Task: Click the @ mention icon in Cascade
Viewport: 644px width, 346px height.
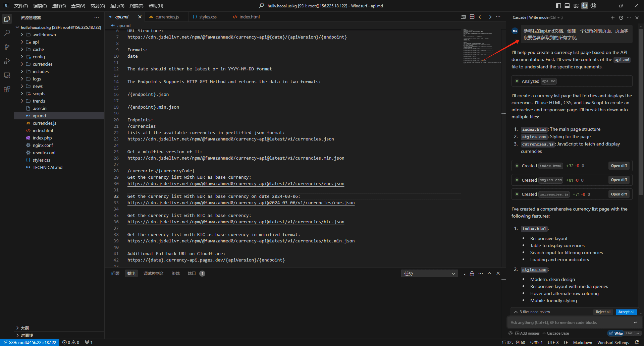Action: point(511,333)
